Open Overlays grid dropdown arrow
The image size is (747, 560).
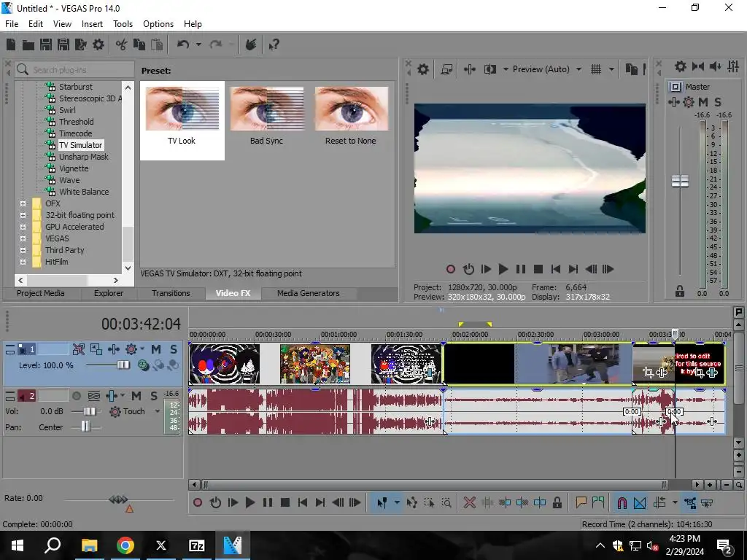pos(611,69)
